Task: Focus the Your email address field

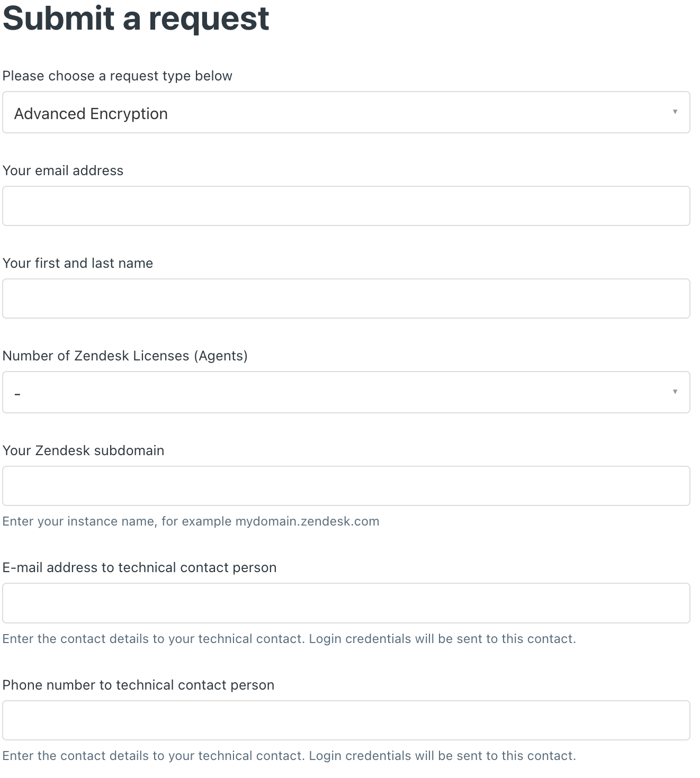Action: (x=346, y=206)
